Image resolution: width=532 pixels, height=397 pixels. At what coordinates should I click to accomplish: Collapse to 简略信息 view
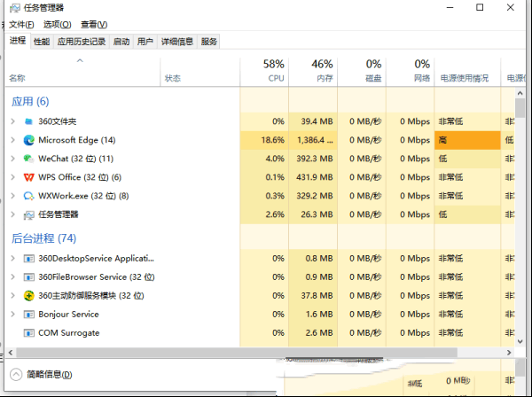click(x=41, y=375)
